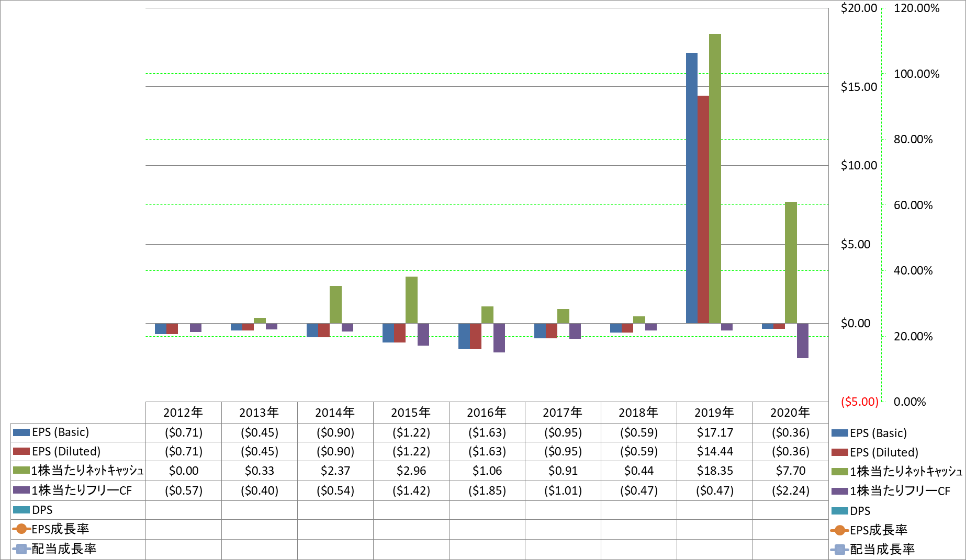Click the 100.00% secondary axis label
966x560 pixels.
(916, 74)
